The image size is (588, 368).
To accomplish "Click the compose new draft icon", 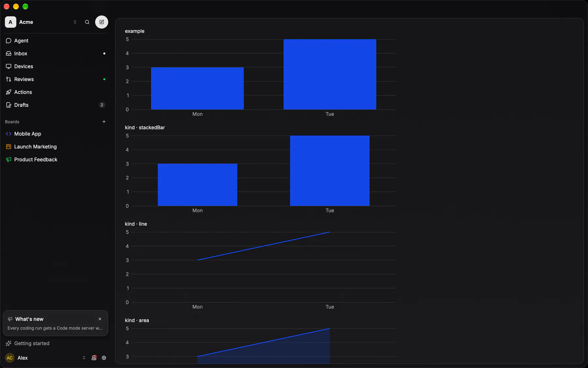I will tap(102, 22).
